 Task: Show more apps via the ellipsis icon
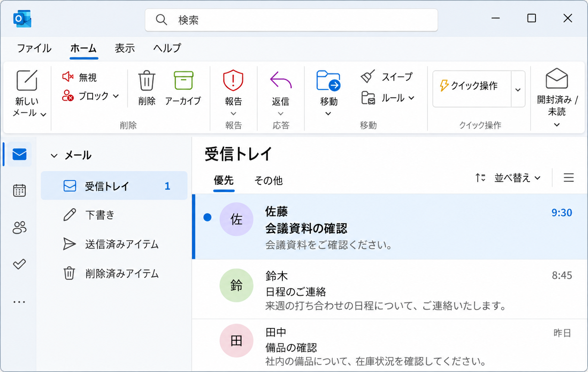click(x=19, y=302)
